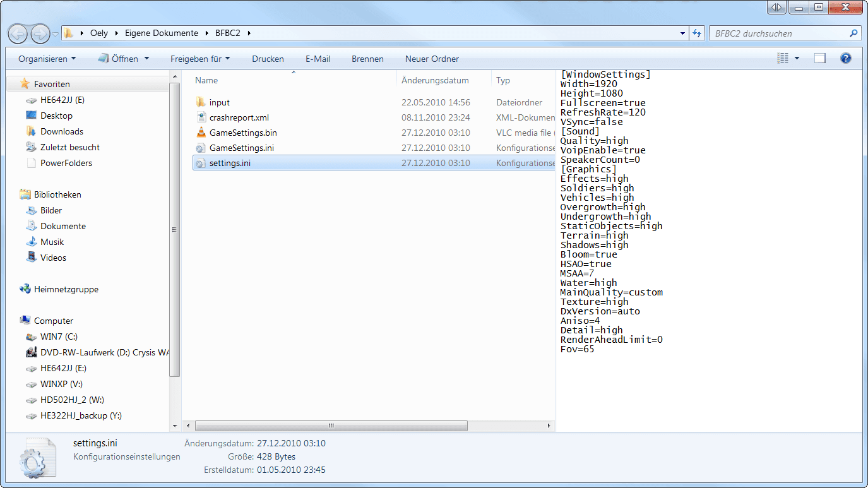Select settings.ini file icon in list
The image size is (868, 488).
coord(201,163)
